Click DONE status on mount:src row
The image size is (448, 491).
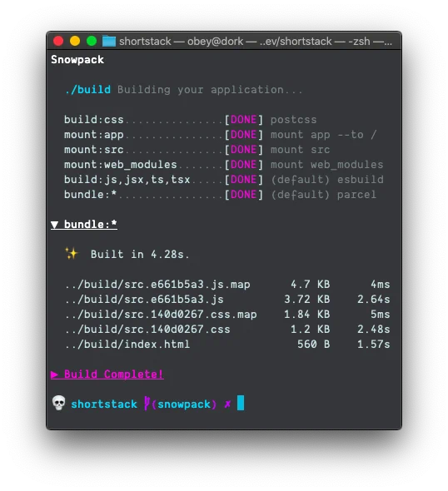coord(243,150)
